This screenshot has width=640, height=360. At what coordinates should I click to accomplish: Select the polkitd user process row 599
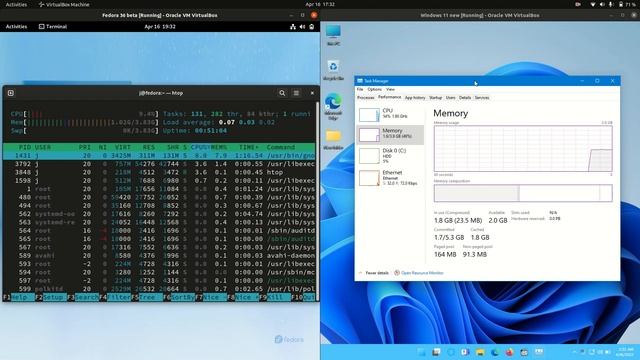tap(159, 289)
